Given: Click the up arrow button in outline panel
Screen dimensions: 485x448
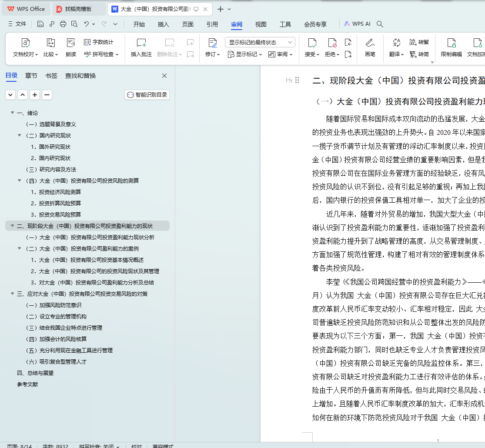Looking at the screenshot, I should (x=23, y=95).
